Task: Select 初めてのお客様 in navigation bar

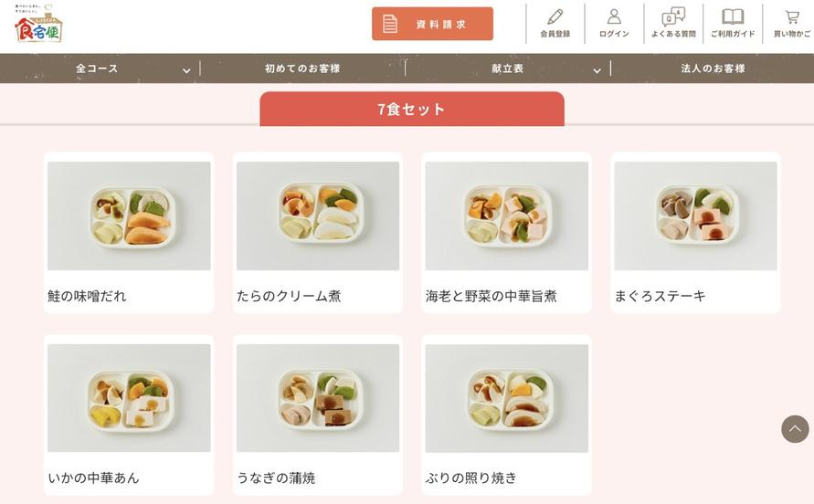Action: [302, 68]
